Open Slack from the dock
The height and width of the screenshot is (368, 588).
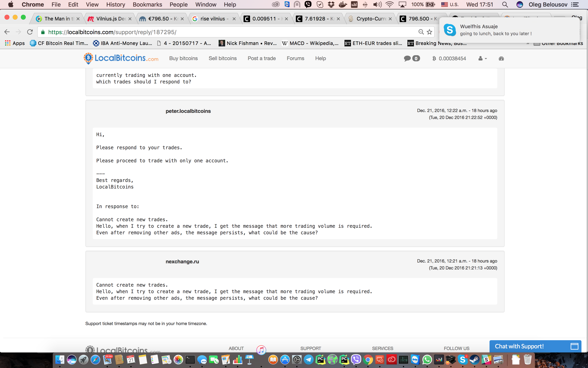click(486, 359)
